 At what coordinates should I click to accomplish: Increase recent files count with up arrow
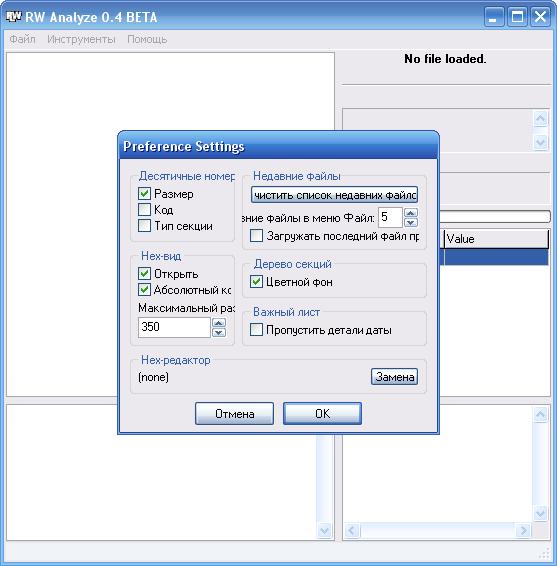point(411,213)
